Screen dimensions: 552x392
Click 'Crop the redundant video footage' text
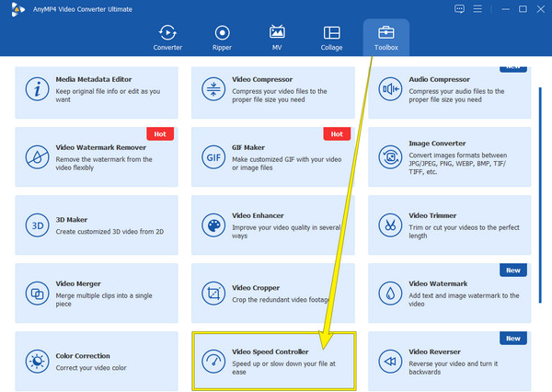(x=281, y=300)
